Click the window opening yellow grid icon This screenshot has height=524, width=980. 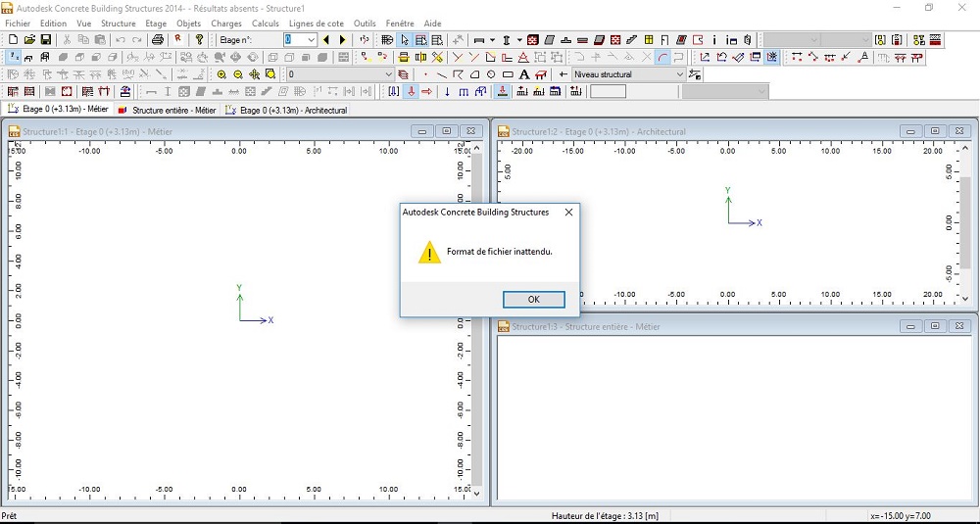point(649,40)
